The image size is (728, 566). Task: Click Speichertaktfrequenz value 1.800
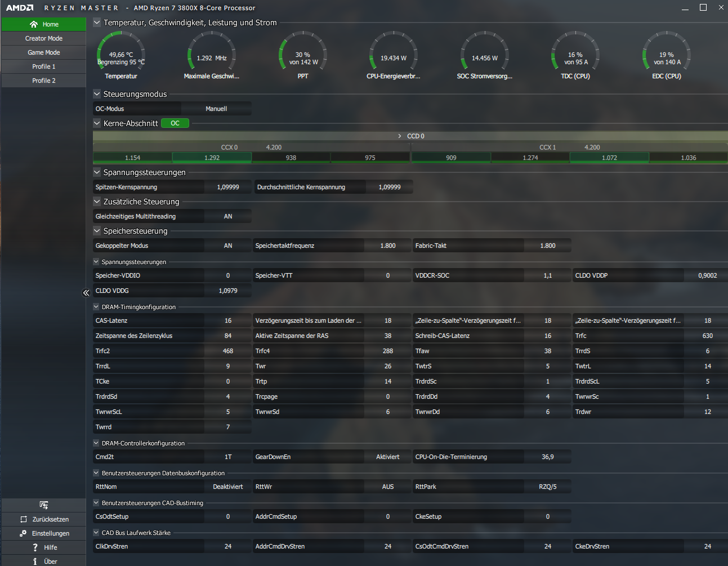388,246
